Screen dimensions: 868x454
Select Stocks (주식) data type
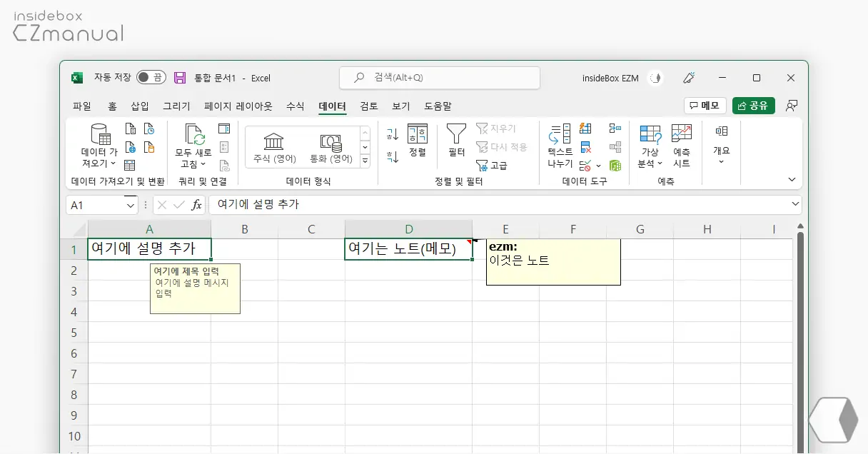pyautogui.click(x=274, y=147)
